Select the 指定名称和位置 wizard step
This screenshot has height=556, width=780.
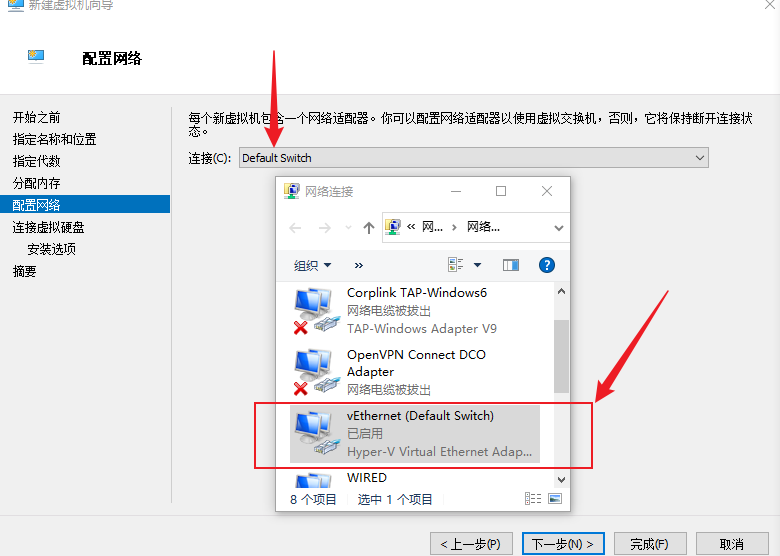[x=54, y=139]
